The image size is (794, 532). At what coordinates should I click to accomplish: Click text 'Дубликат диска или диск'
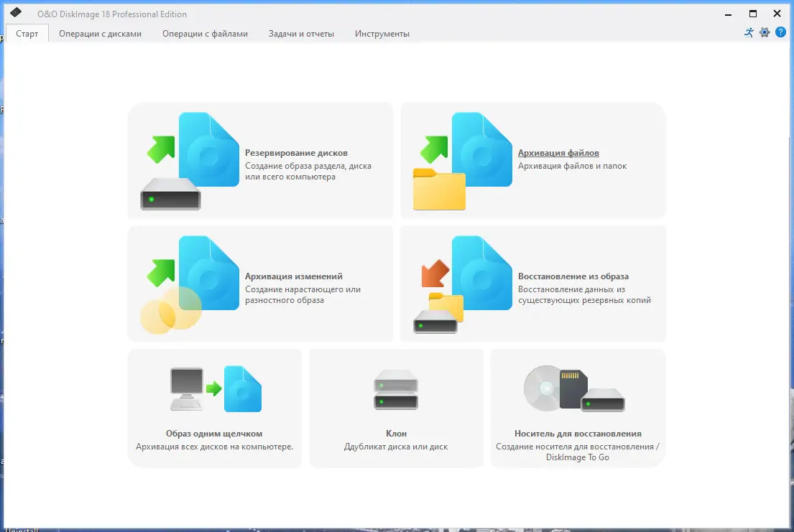point(396,447)
